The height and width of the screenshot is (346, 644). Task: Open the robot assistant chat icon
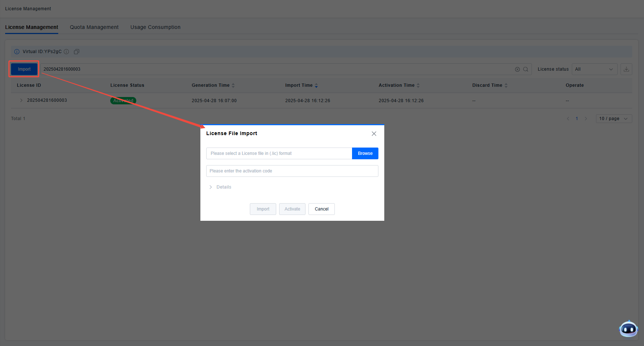[628, 329]
